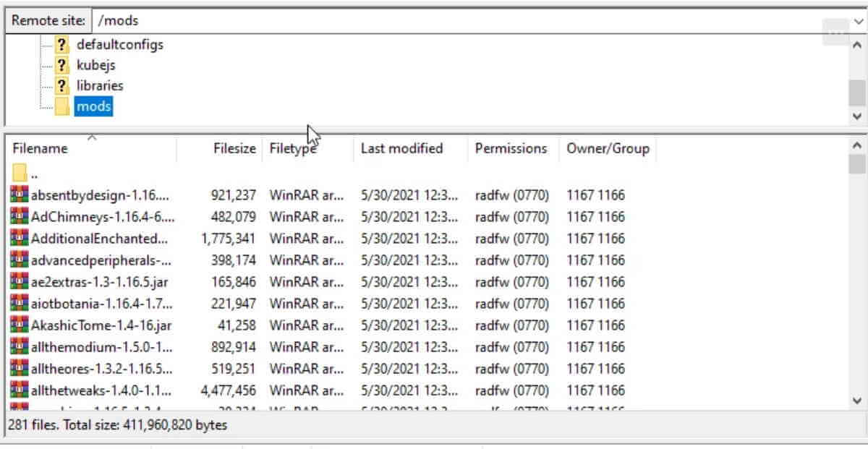Select the mods folder label in the tree

(x=94, y=106)
